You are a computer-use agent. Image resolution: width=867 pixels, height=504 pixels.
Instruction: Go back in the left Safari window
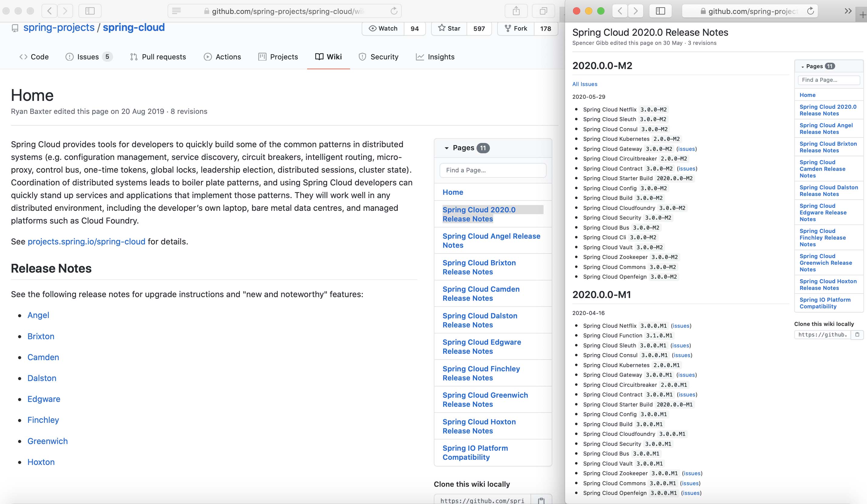(x=49, y=11)
